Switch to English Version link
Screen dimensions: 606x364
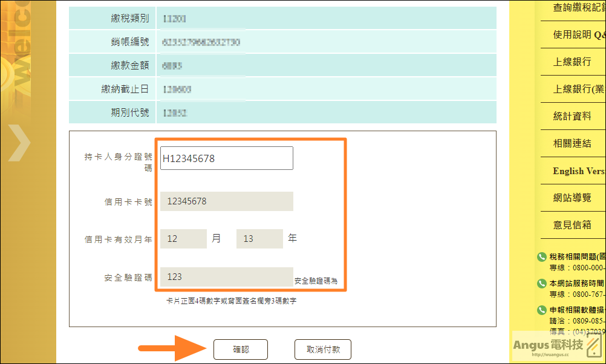point(579,171)
